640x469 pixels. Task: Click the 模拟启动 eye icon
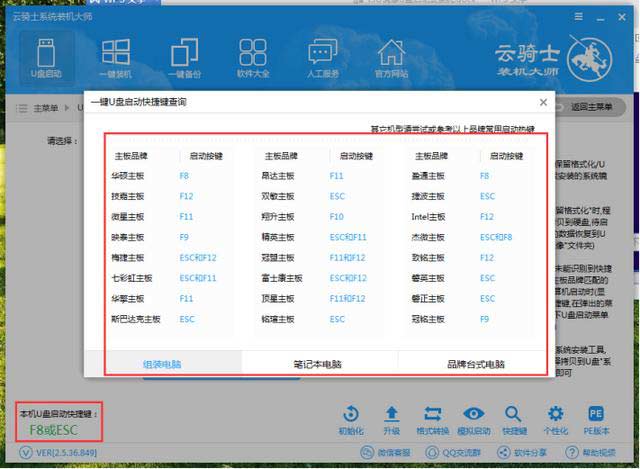(473, 420)
